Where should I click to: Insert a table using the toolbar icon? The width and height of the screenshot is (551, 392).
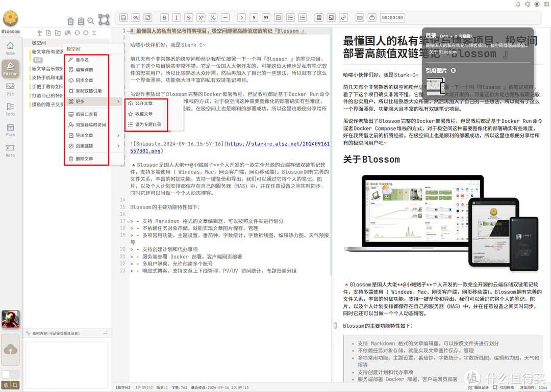(319, 18)
